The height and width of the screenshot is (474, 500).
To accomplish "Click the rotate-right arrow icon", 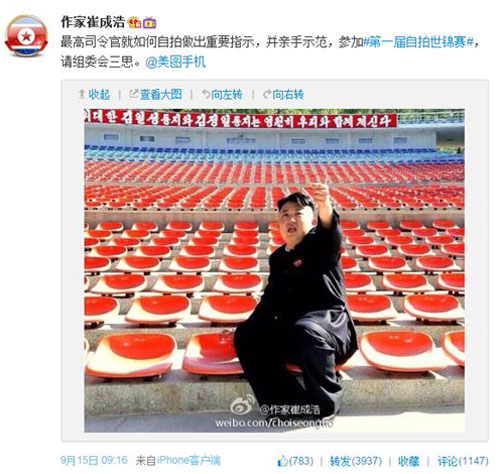I will [x=267, y=94].
